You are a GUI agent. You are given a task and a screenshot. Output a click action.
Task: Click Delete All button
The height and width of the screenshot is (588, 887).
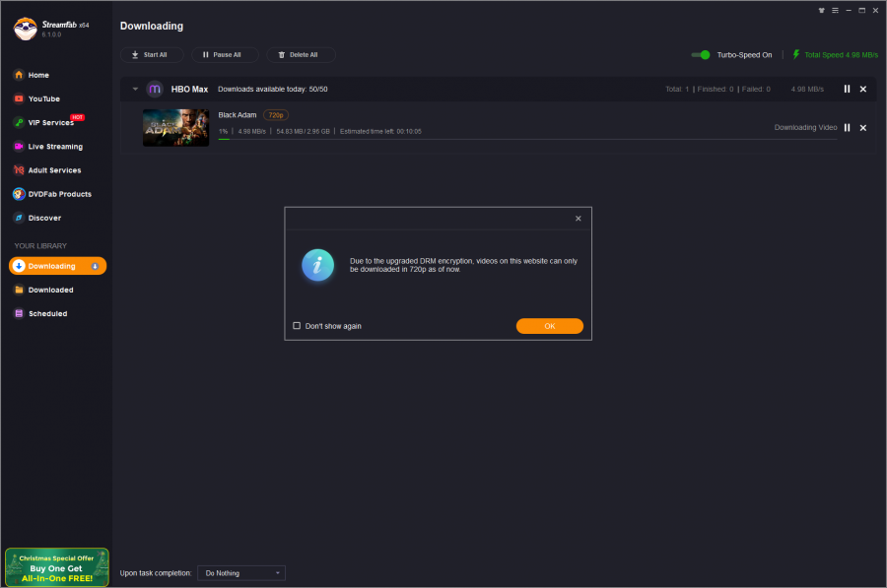[x=301, y=55]
